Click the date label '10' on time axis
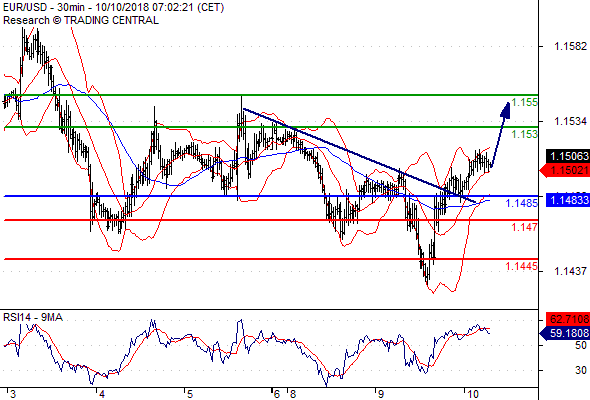 473,394
